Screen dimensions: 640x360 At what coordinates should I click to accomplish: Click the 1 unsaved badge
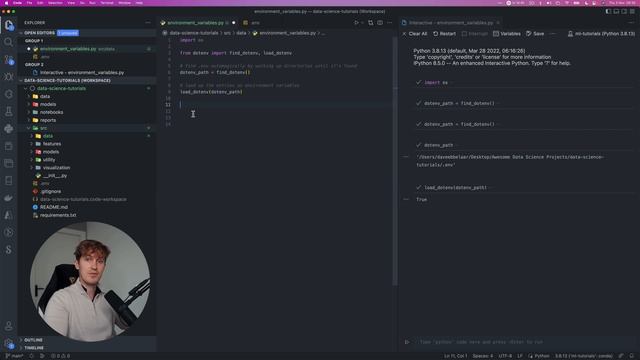68,33
